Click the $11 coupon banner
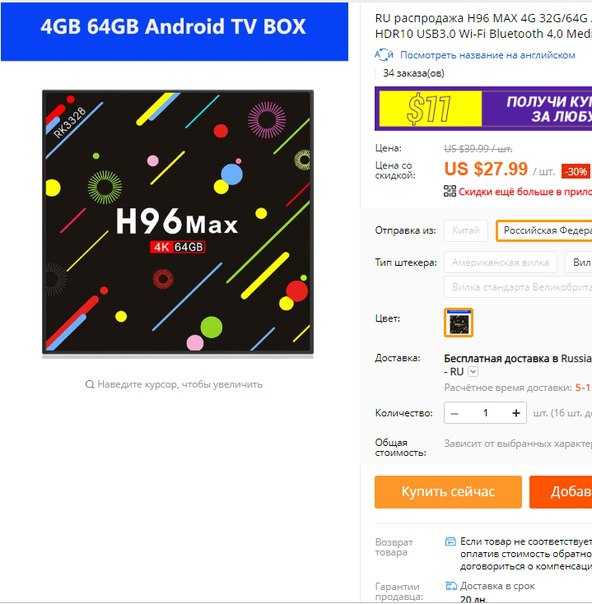The height and width of the screenshot is (604, 592). tap(483, 109)
